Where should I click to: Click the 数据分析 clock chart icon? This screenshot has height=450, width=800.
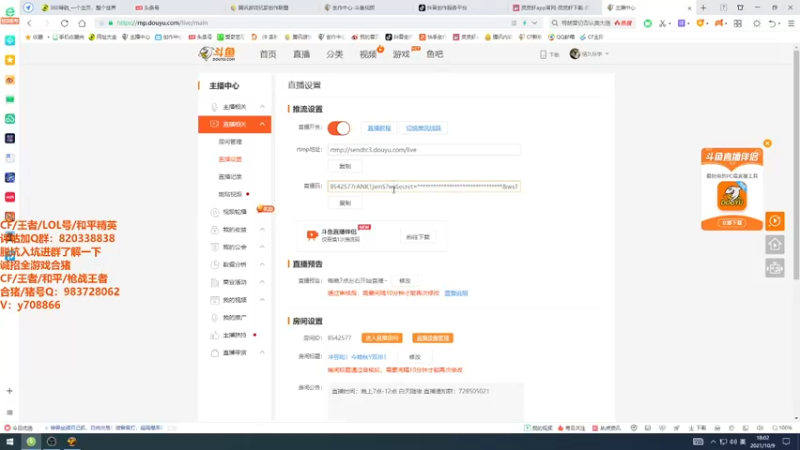[x=214, y=265]
